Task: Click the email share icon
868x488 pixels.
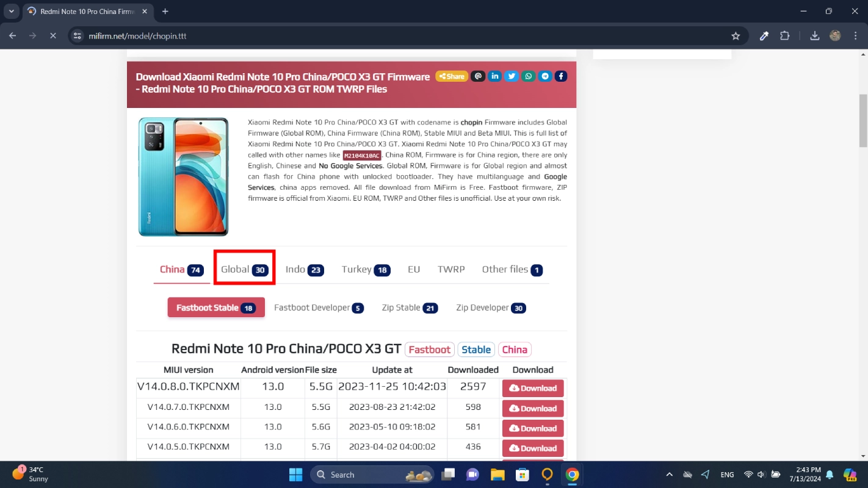Action: (x=478, y=76)
